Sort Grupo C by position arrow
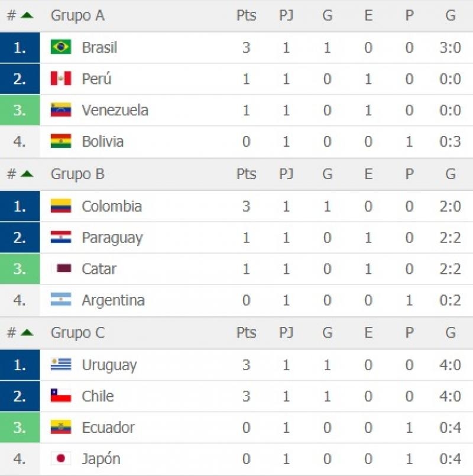Image resolution: width=473 pixels, height=476 pixels. tap(27, 333)
